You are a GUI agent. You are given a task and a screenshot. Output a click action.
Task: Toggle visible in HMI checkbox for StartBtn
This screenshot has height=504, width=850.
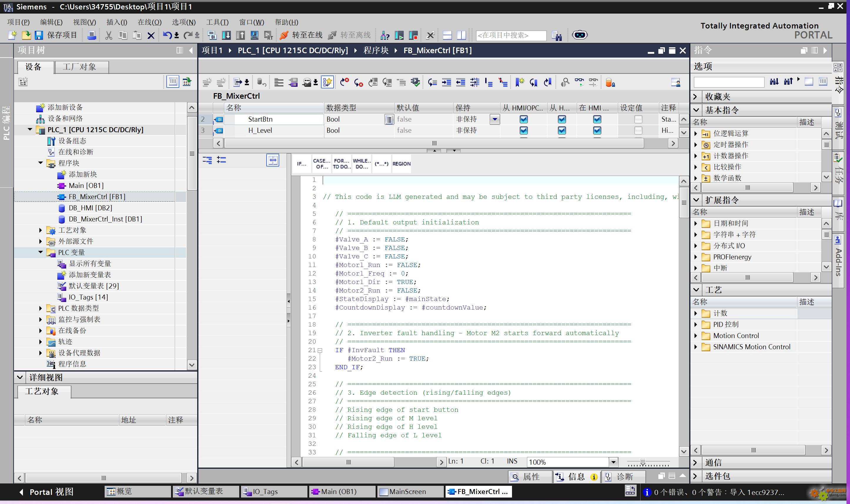tap(597, 119)
